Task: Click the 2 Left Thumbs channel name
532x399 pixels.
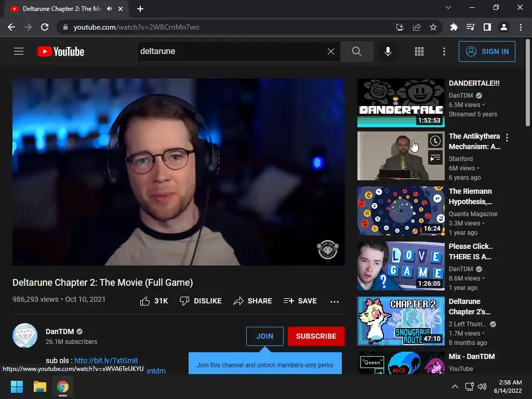Action: pyautogui.click(x=467, y=324)
